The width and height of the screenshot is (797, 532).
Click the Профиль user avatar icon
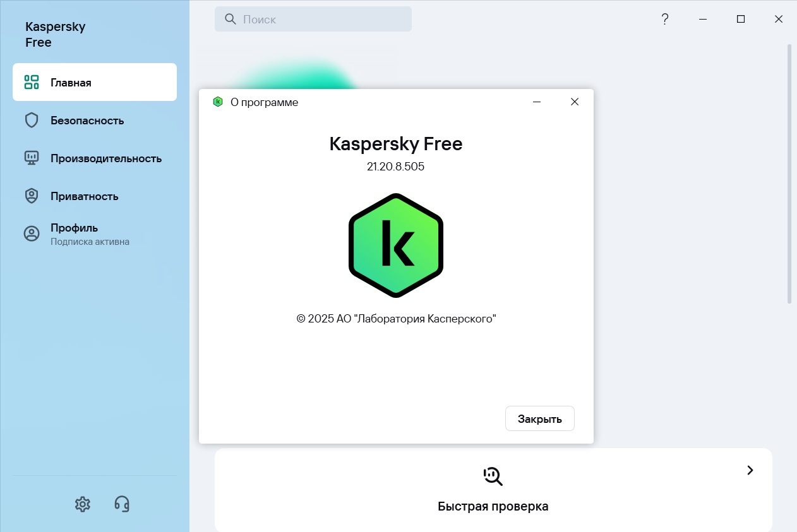pyautogui.click(x=32, y=233)
